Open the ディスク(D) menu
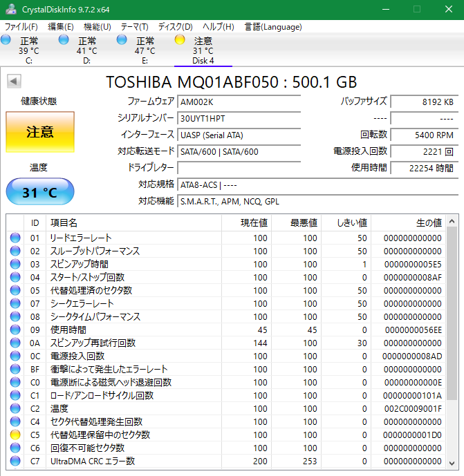The width and height of the screenshot is (464, 476). click(x=176, y=27)
